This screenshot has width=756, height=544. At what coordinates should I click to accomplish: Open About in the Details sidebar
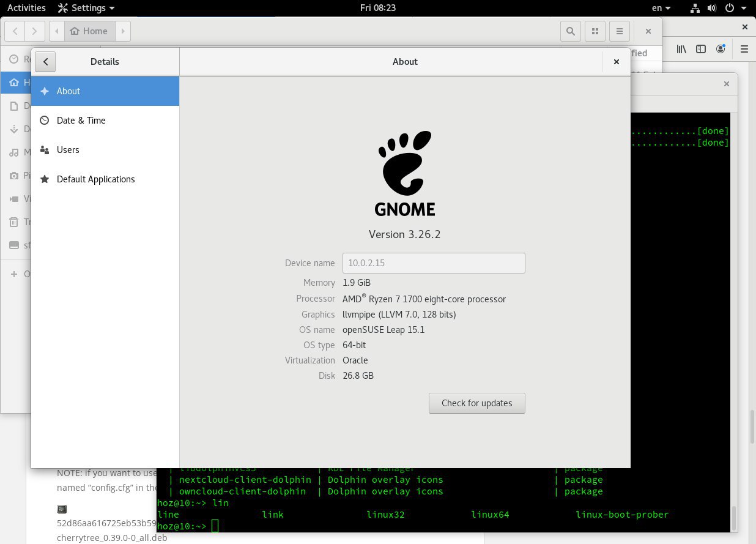coord(105,91)
